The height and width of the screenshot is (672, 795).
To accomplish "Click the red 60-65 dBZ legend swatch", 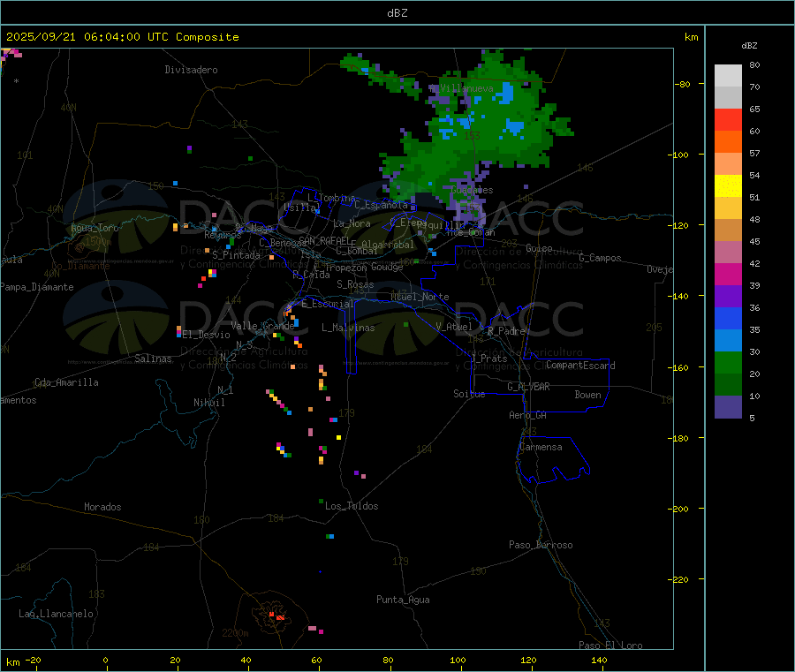I will click(x=728, y=119).
